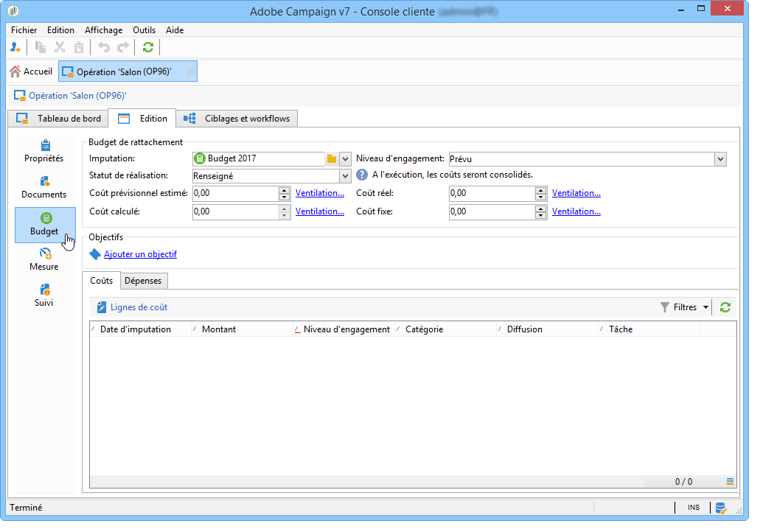The width and height of the screenshot is (760, 532).
Task: Open Ventilation link for Coût fixe
Action: point(576,211)
